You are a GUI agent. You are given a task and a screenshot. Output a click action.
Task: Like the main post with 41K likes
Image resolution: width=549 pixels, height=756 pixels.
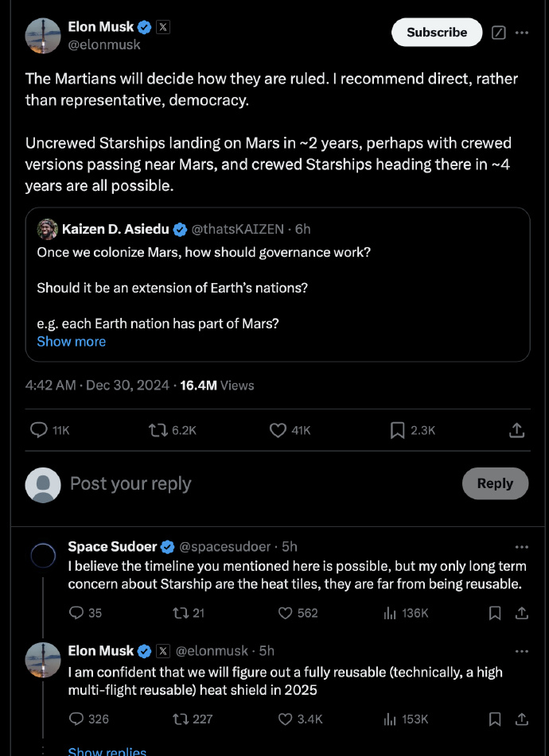click(x=278, y=429)
